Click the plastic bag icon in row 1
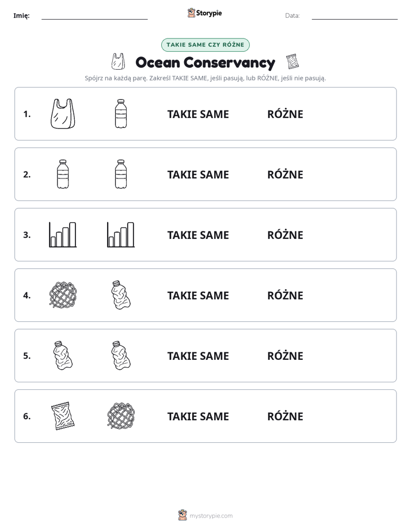This screenshot has height=532, width=411. [63, 113]
